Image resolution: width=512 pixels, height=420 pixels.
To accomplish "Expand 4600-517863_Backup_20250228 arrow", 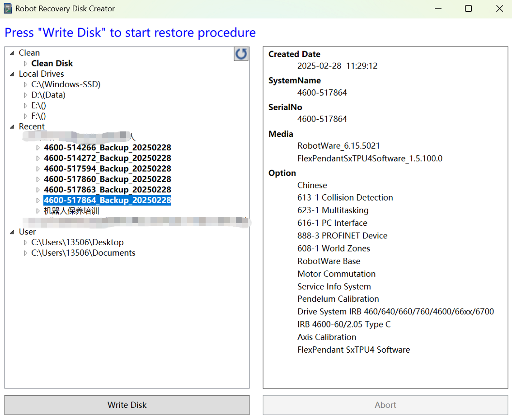I will click(x=38, y=190).
